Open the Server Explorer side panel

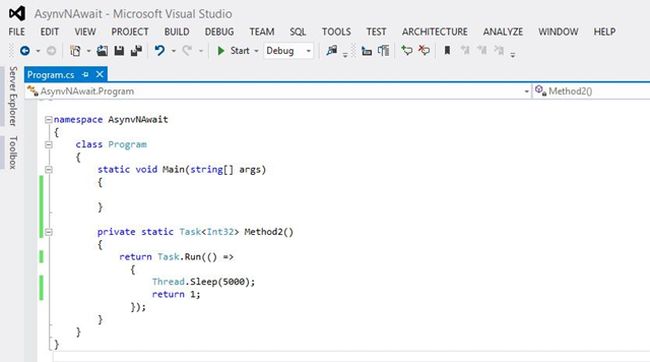tap(13, 96)
